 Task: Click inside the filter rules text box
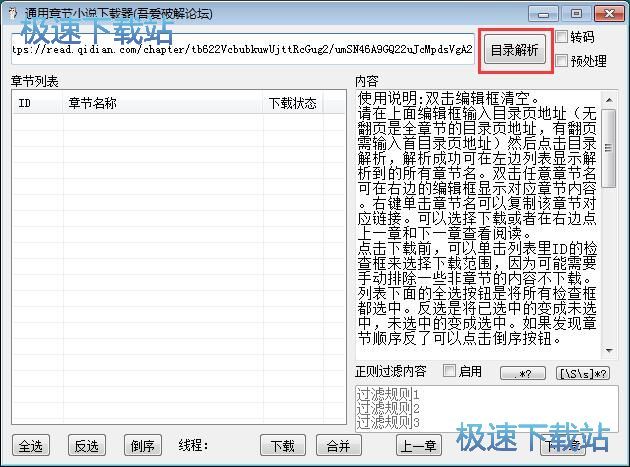(487, 408)
